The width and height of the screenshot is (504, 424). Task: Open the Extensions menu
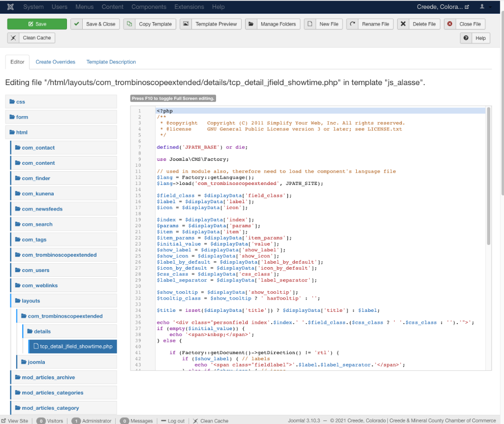pos(189,7)
